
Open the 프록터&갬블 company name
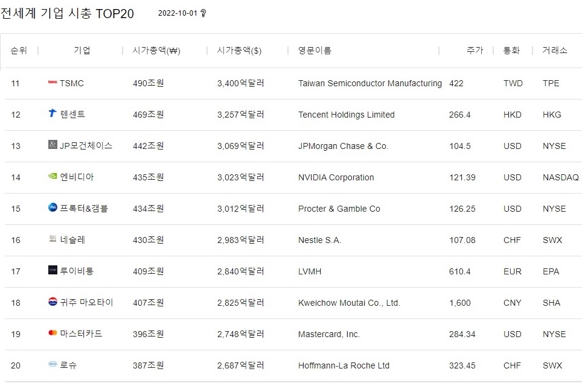84,209
